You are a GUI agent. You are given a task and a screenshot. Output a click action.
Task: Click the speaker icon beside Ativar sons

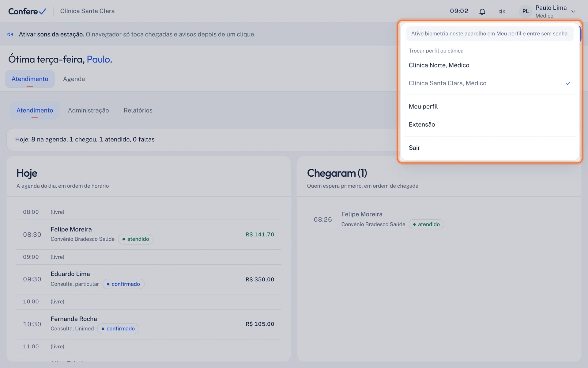click(10, 34)
